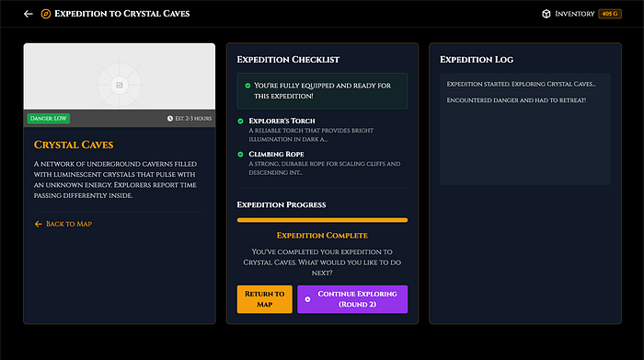Select the Explorer's Torch checklist item
644x360 pixels.
click(x=322, y=130)
